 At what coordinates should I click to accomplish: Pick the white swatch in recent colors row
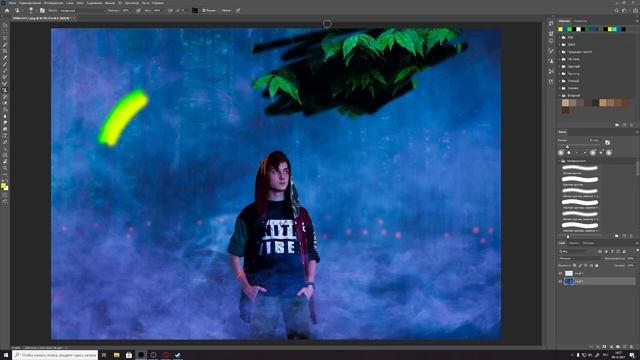click(x=578, y=29)
